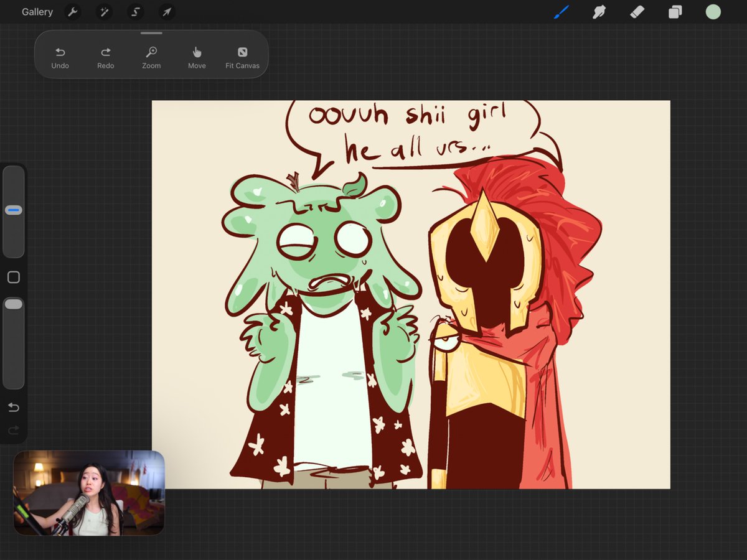Tap Undo in the quick menu

(x=60, y=58)
